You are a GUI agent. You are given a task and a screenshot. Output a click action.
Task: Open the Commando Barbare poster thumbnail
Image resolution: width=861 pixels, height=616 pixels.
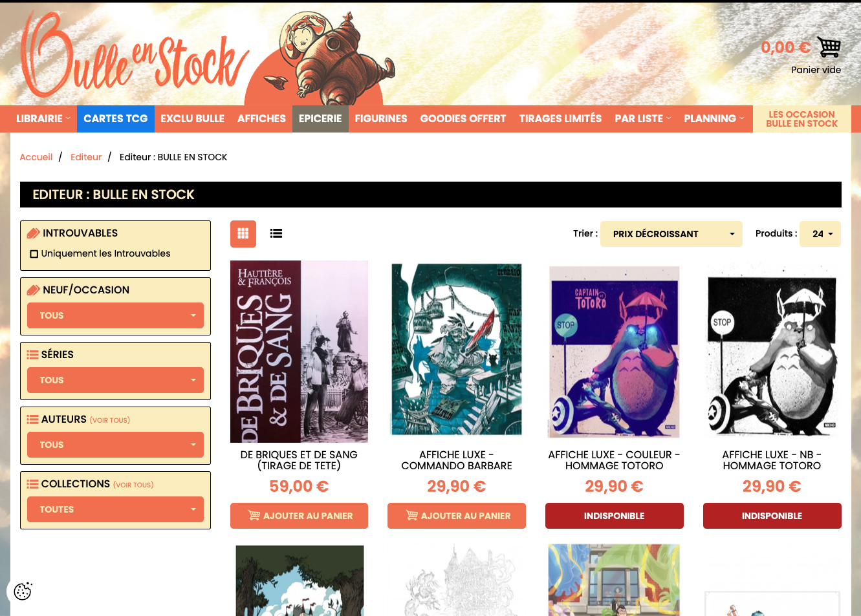click(x=457, y=350)
